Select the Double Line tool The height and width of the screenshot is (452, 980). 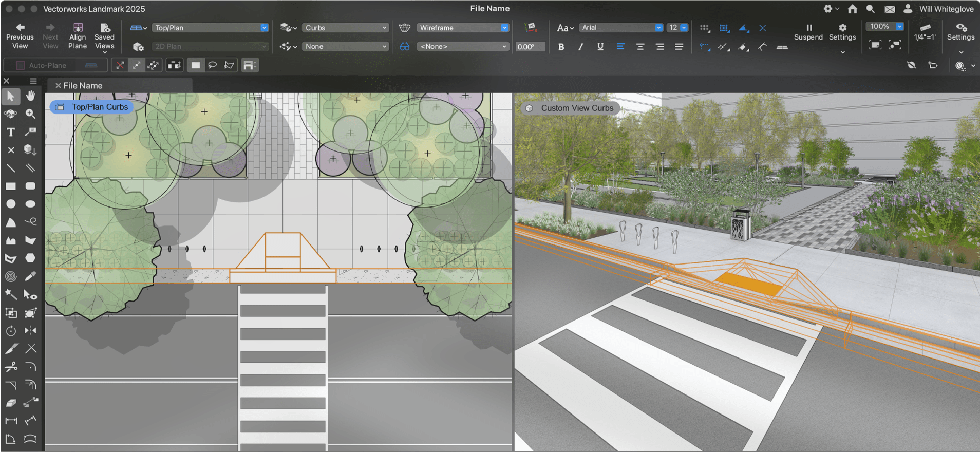31,168
